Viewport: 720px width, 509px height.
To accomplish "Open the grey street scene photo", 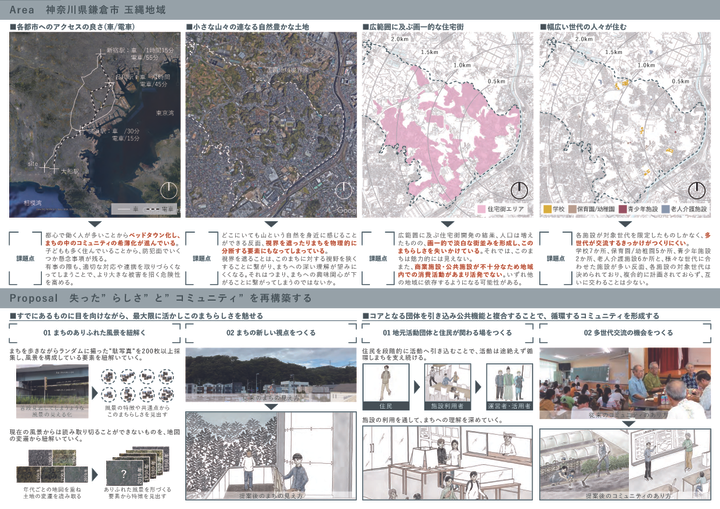I will 52,391.
